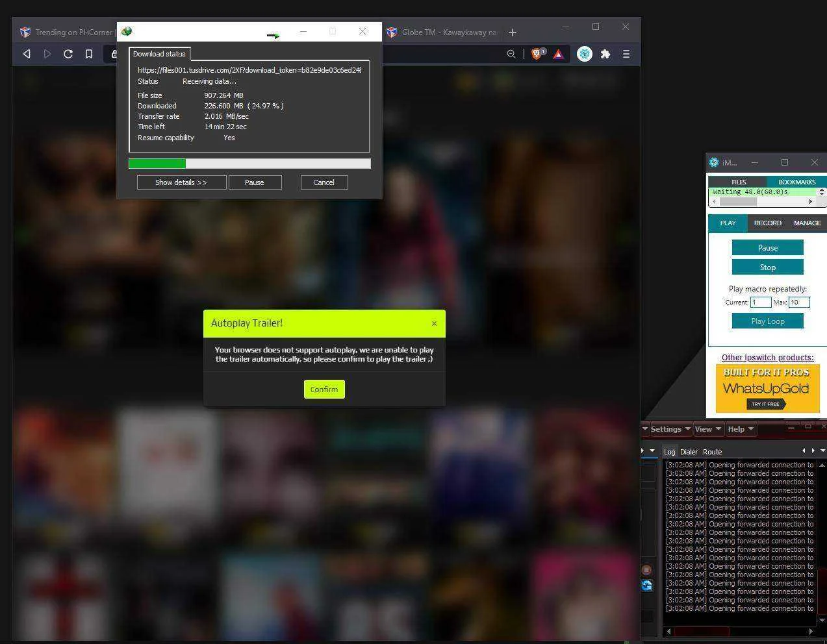
Task: Click the left tab-scroll arrow in the log panel
Action: pyautogui.click(x=804, y=451)
